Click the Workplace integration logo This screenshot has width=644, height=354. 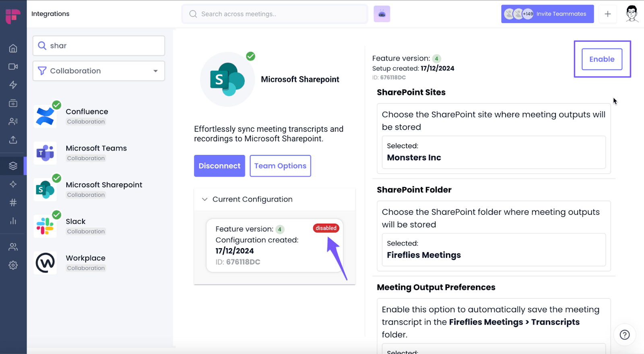click(x=45, y=263)
